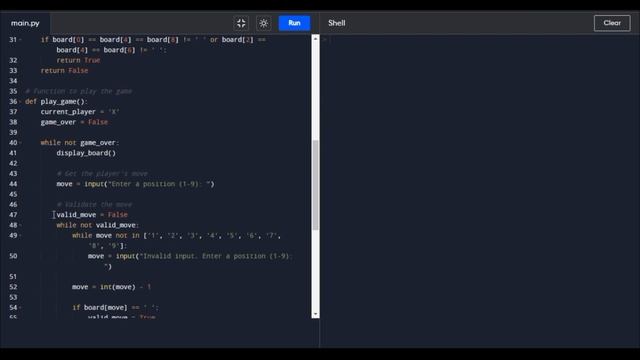This screenshot has width=640, height=360.
Task: Clear the shell output
Action: pos(612,23)
